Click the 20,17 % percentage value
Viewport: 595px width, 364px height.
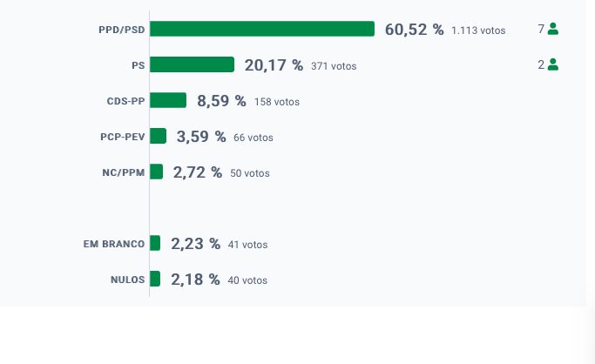pos(274,65)
